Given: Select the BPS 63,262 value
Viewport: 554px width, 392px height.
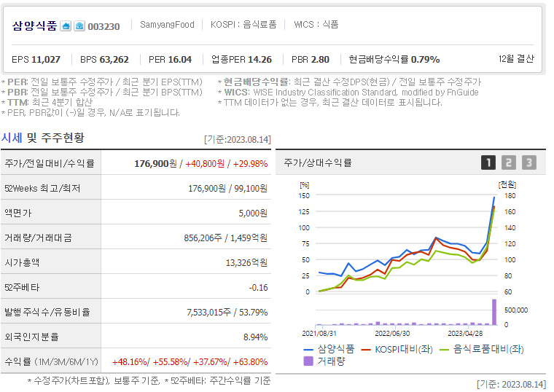Looking at the screenshot, I should [x=104, y=59].
